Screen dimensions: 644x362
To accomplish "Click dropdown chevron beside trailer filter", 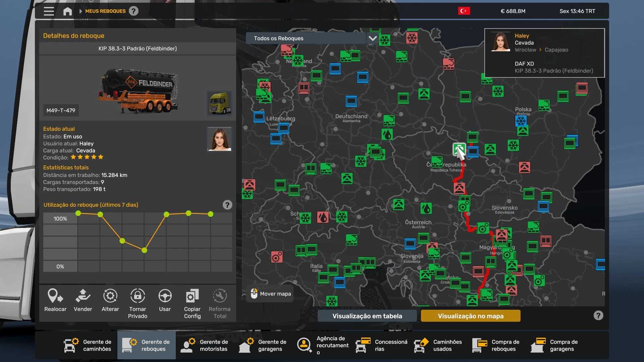I will click(372, 38).
